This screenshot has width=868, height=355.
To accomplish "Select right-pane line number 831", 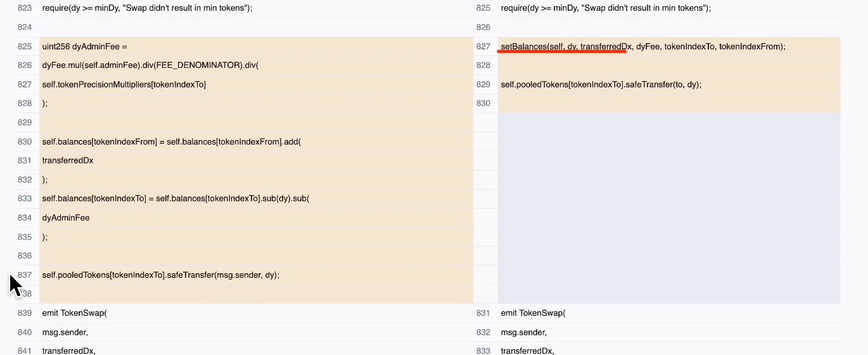I will (483, 313).
